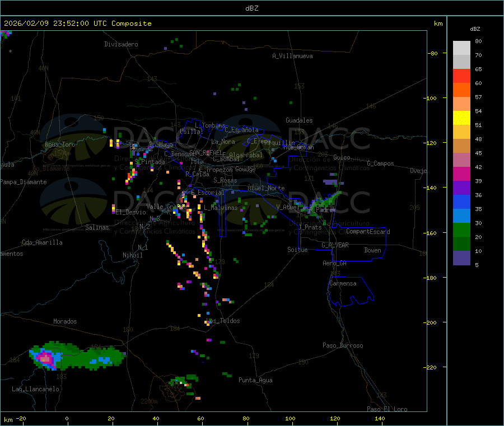504x426 pixels.
Task: Select the -20 x-axis tick label
Action: tap(21, 419)
